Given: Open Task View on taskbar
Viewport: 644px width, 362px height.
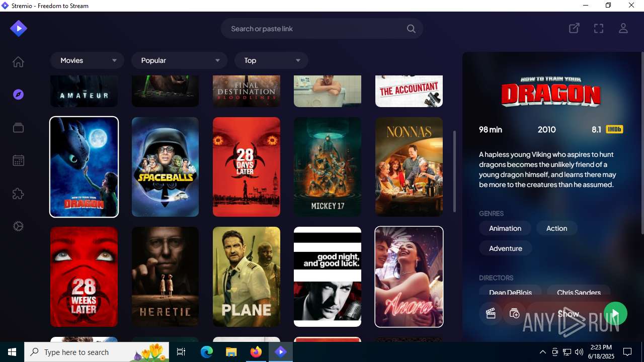Looking at the screenshot, I should tap(181, 352).
